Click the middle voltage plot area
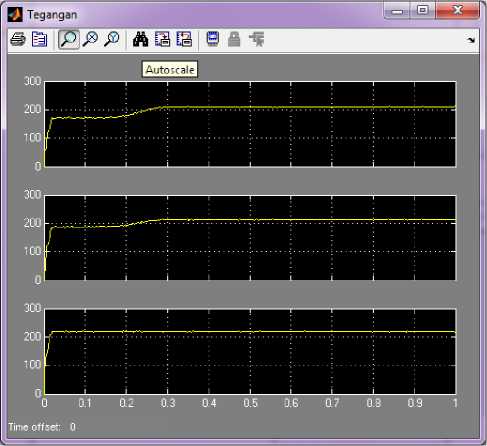The height and width of the screenshot is (446, 487). click(x=250, y=238)
